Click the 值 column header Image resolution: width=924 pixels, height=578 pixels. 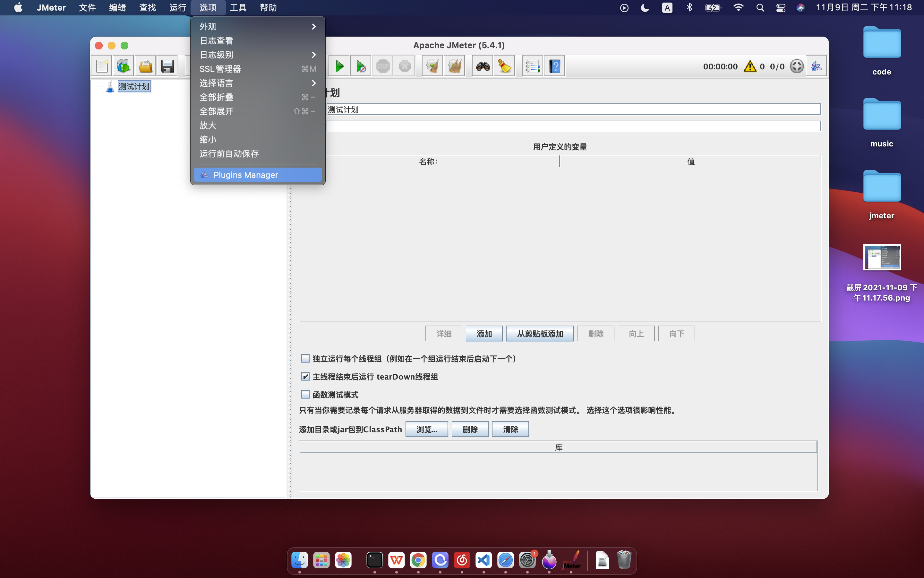(690, 161)
